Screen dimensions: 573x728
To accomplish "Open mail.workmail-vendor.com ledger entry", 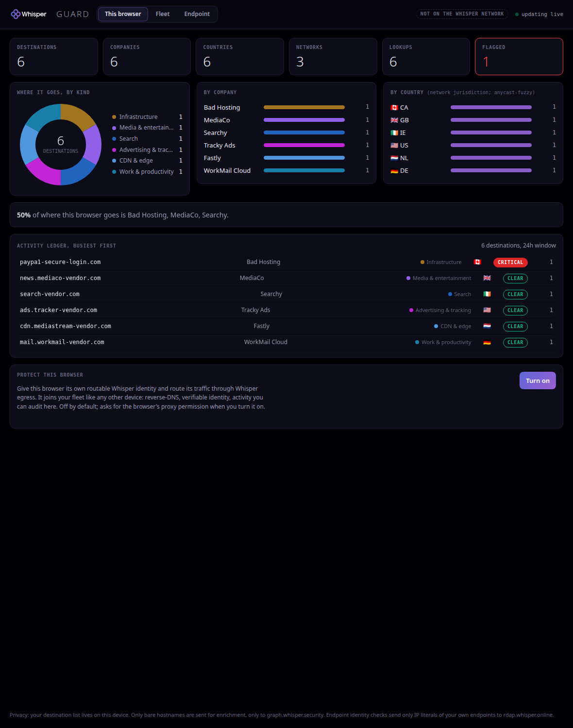I will (286, 342).
